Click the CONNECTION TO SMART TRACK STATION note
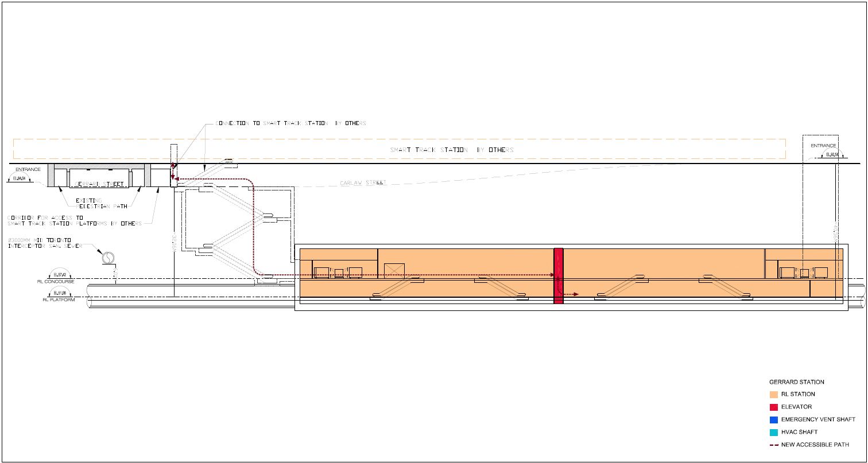The width and height of the screenshot is (868, 463). (x=290, y=123)
